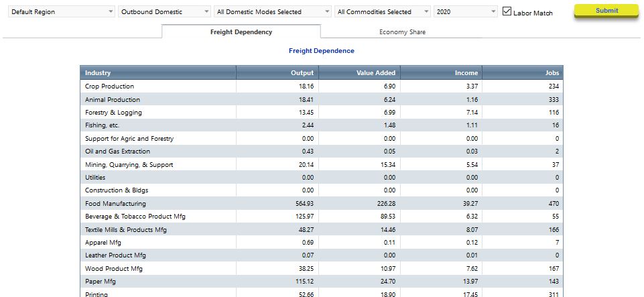Switch to the Economy Share tab
This screenshot has width=644, height=297.
pos(402,32)
